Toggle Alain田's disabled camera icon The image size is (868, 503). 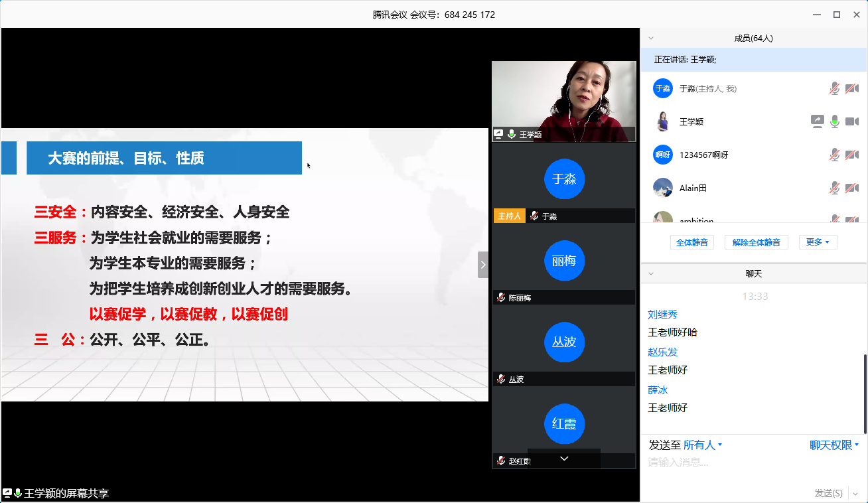point(852,188)
